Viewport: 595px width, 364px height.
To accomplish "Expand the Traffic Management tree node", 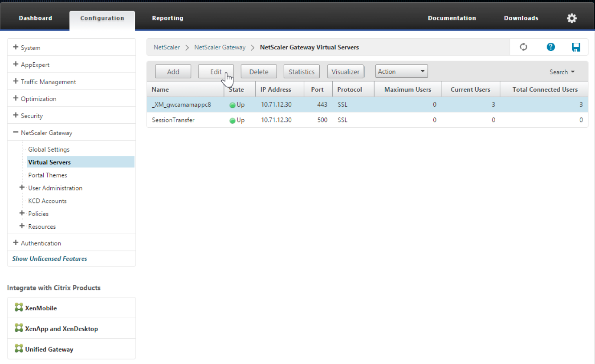I will coord(16,81).
